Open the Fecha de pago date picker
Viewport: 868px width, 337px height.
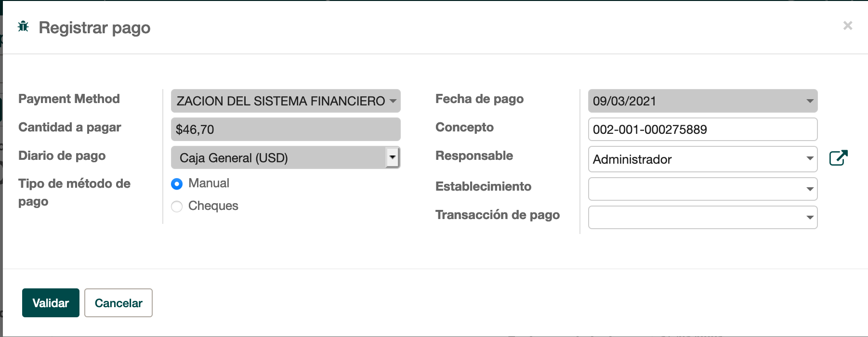(x=810, y=101)
